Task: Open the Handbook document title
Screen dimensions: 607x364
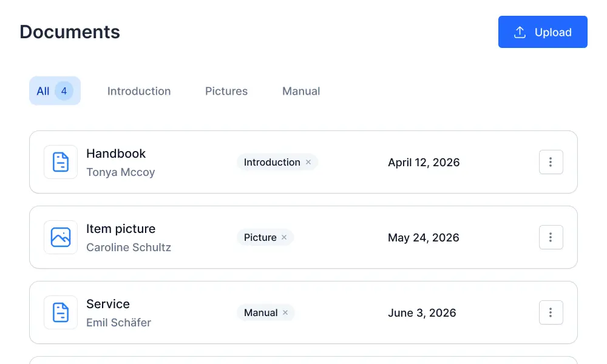Action: tap(116, 153)
